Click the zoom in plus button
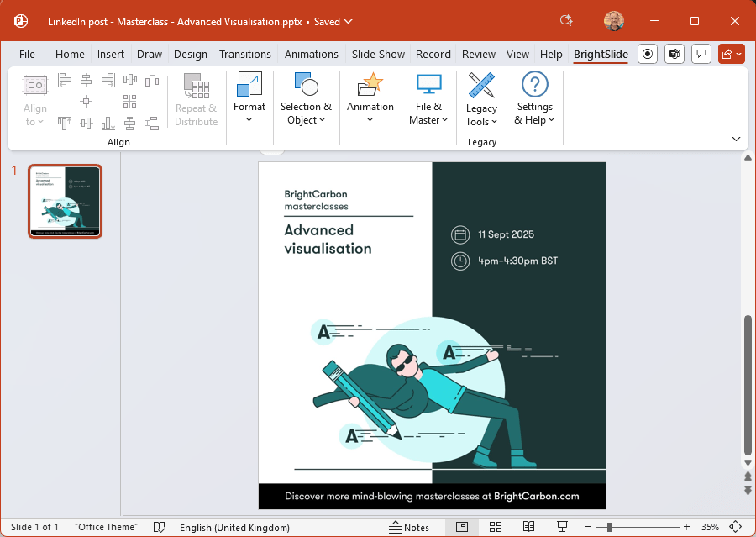Viewport: 756px width, 537px height. tap(686, 527)
